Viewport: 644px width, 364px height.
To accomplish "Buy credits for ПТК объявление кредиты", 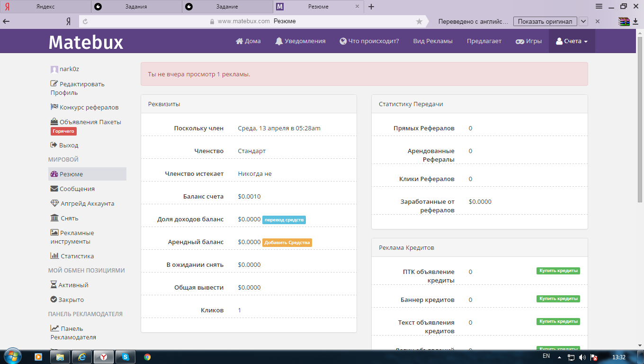I will [558, 271].
